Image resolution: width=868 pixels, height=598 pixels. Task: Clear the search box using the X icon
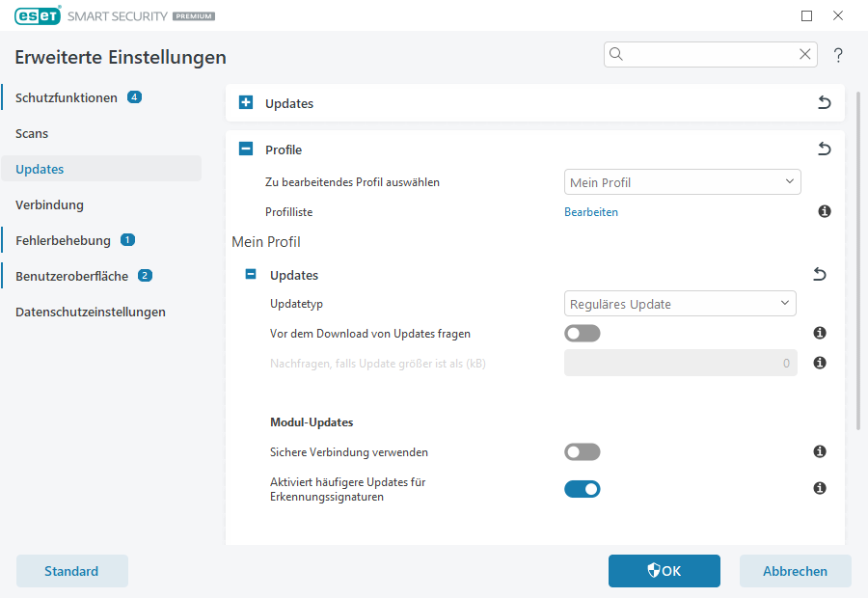click(804, 54)
